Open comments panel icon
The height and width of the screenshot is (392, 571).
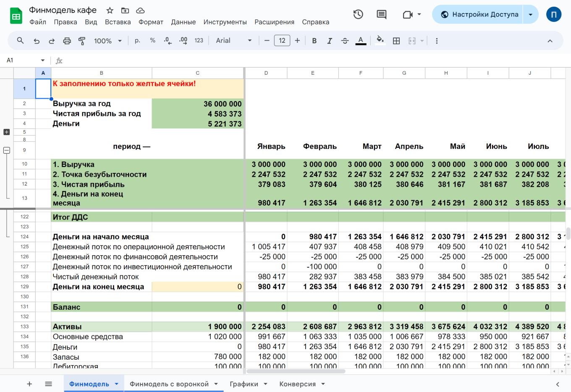pos(382,15)
